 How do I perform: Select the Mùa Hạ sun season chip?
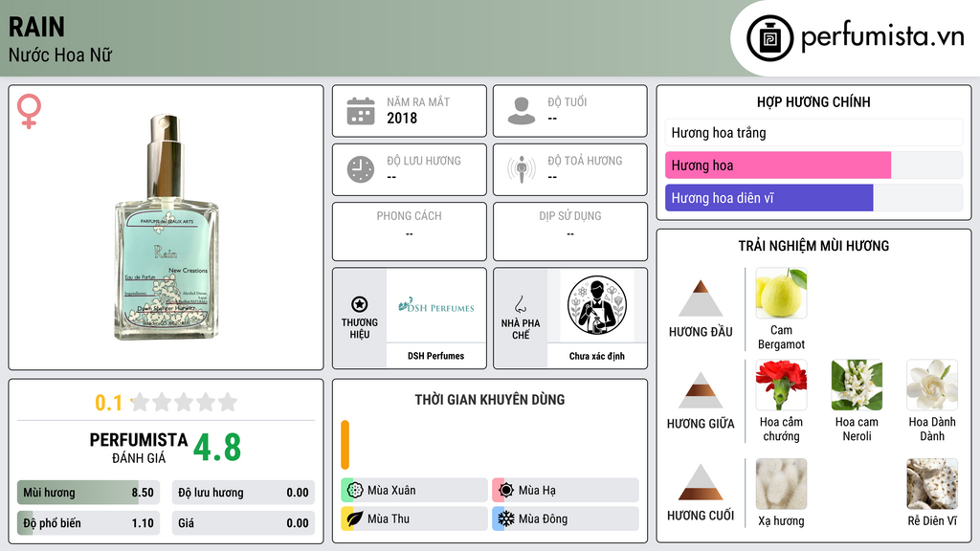[566, 490]
